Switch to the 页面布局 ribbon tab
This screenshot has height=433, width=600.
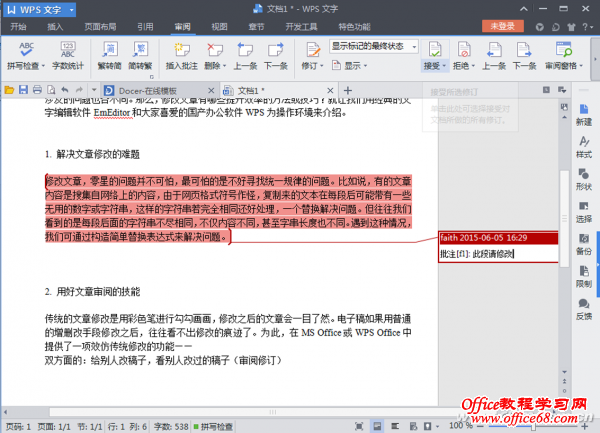(x=99, y=28)
